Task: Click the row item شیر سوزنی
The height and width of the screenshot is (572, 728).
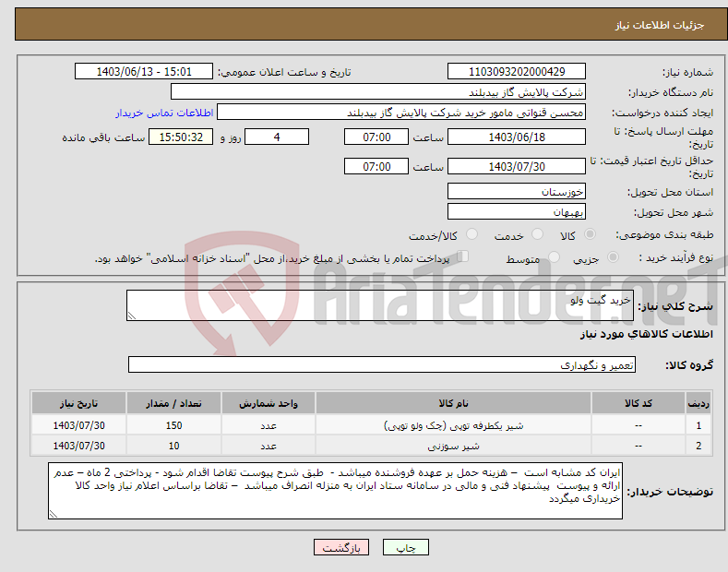Action: tap(453, 446)
